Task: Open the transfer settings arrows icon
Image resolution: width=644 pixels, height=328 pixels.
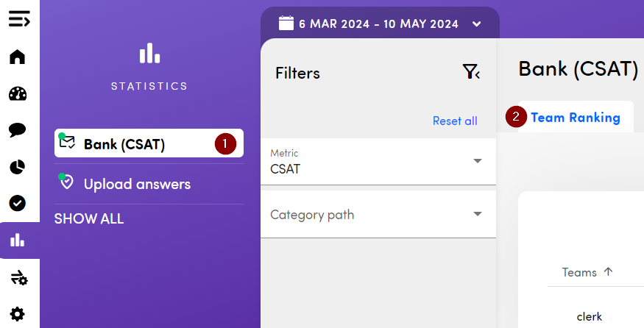Action: pos(19,277)
